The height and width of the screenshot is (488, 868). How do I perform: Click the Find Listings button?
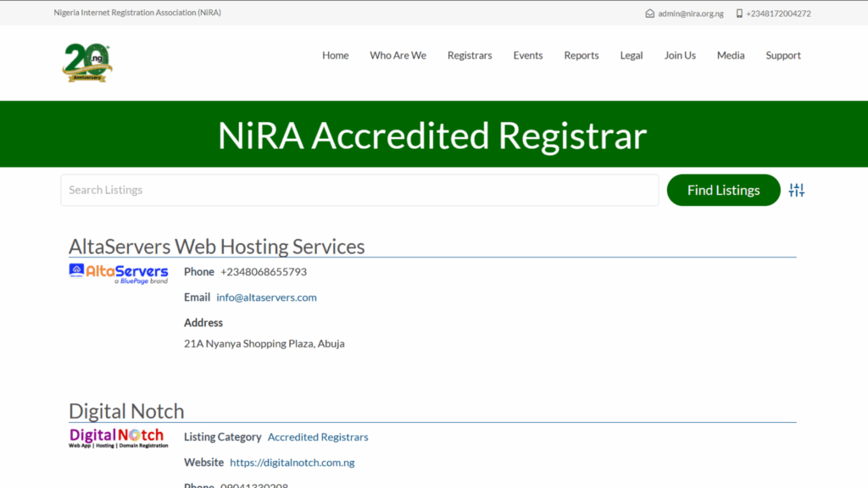point(724,191)
